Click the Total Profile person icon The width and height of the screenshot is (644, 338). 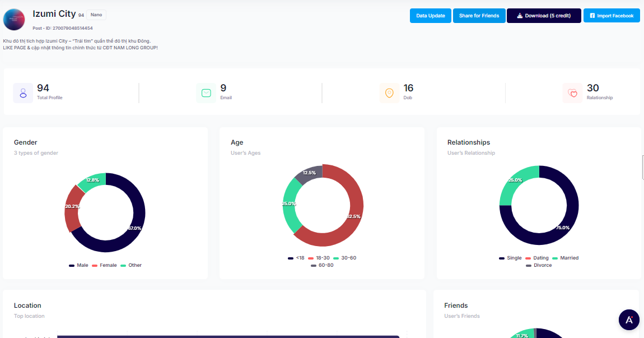tap(23, 93)
